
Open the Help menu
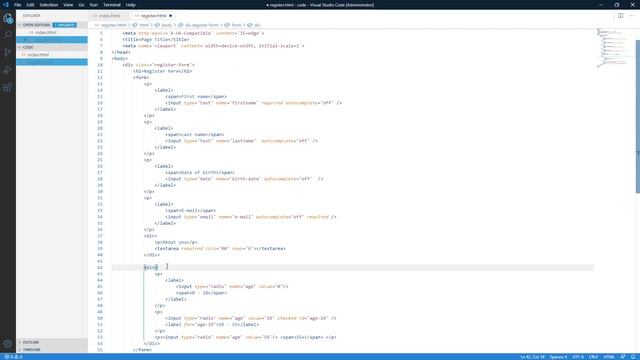(131, 5)
